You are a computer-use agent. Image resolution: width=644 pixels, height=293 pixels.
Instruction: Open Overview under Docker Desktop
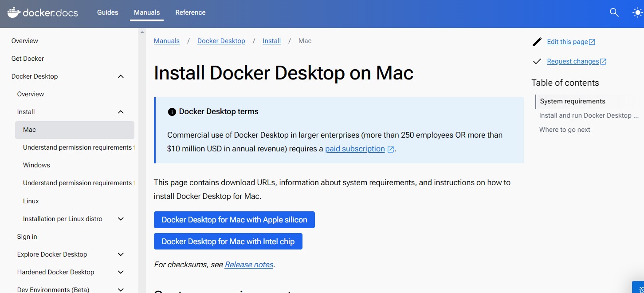pos(31,94)
